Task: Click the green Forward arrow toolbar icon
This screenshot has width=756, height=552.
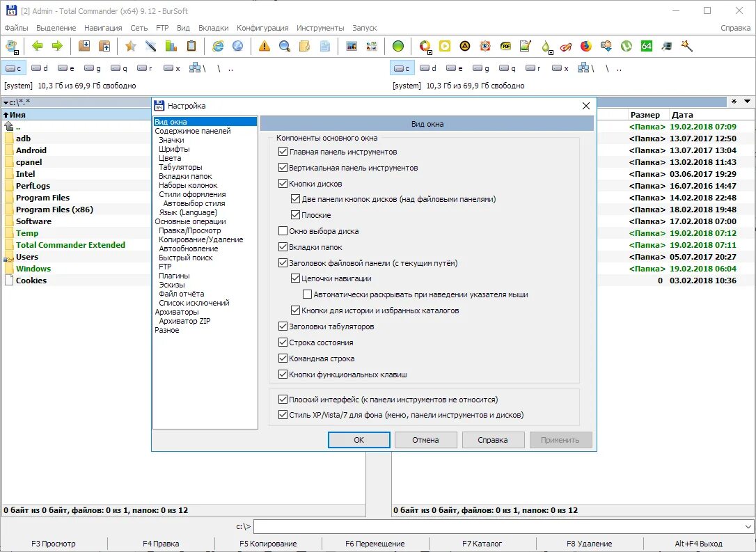Action: [x=57, y=46]
